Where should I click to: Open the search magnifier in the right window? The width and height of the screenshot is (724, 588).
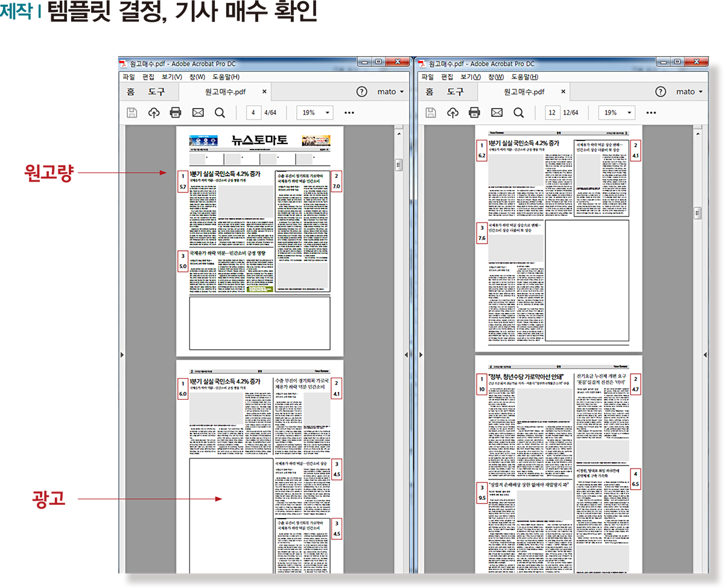coord(518,113)
